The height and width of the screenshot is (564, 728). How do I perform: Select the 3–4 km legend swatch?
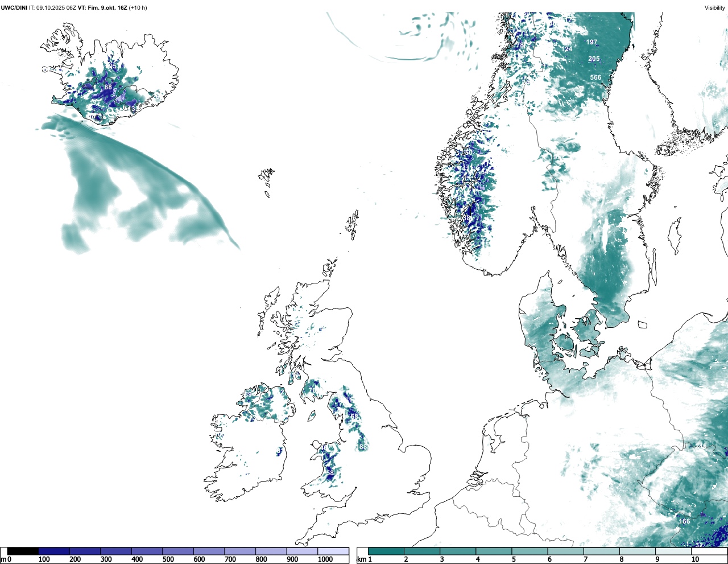pyautogui.click(x=458, y=551)
